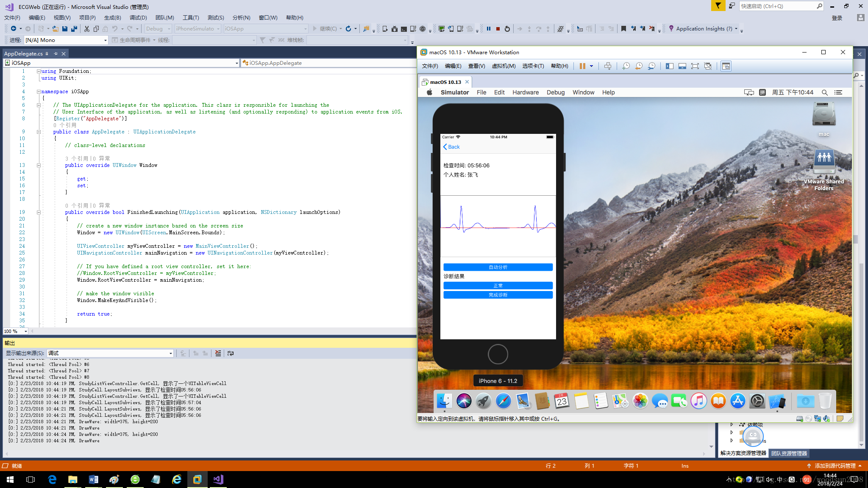Viewport: 868px width, 488px height.
Task: Click the Application Insights lightbulb icon
Action: pyautogui.click(x=671, y=28)
